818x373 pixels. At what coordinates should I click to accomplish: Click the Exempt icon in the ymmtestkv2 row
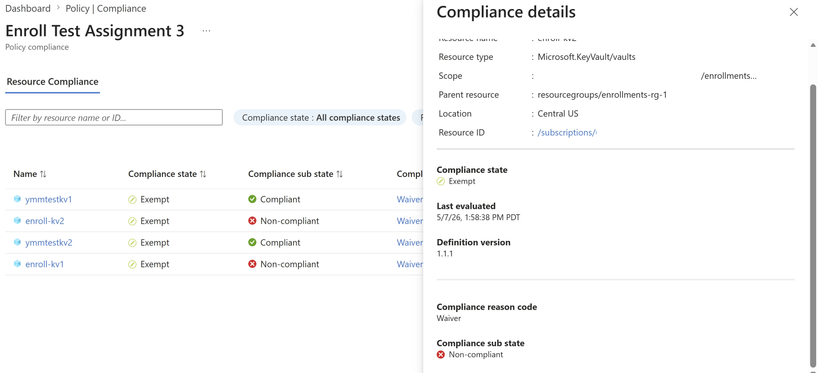[x=133, y=243]
